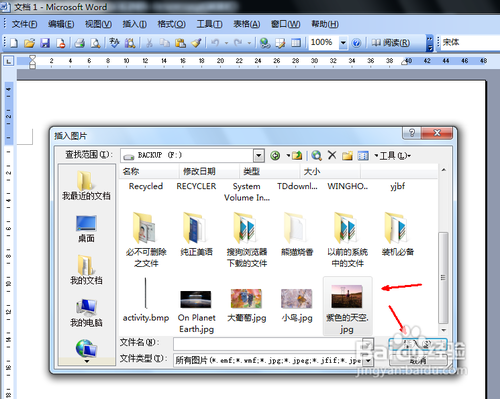This screenshot has height=399, width=500.
Task: Open the file type dropdown arrow
Action: point(368,361)
